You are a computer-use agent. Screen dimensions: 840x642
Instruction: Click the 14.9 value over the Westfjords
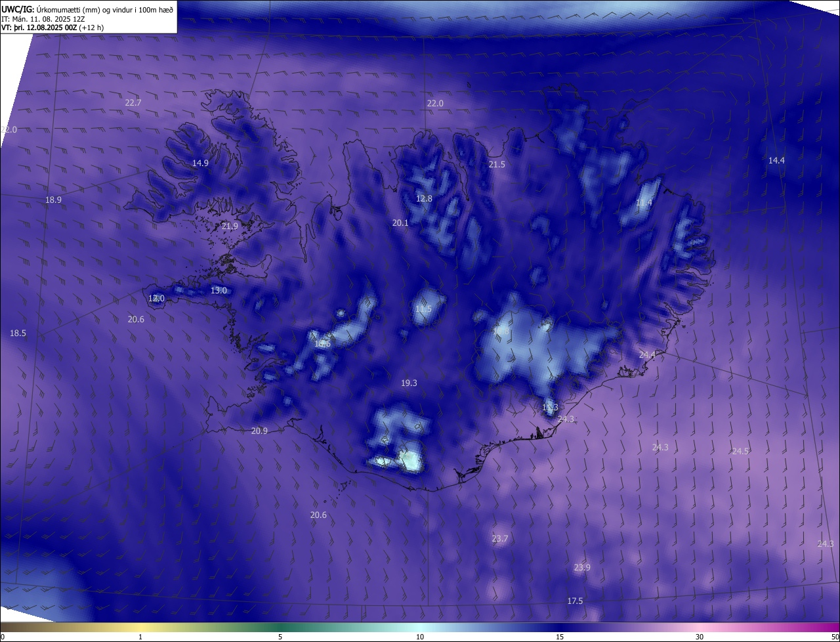click(200, 163)
